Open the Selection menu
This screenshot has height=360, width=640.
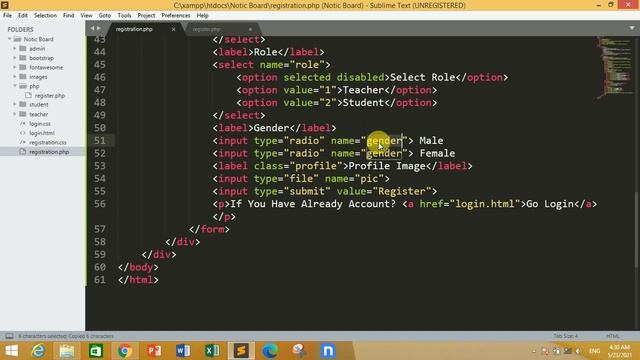tap(45, 16)
